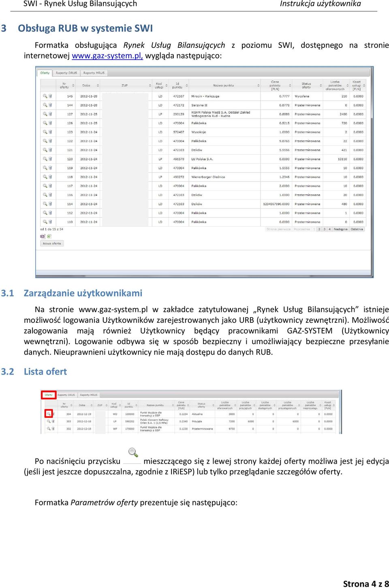Click the CSV export icon below table
389x588 pixels.
(43, 236)
